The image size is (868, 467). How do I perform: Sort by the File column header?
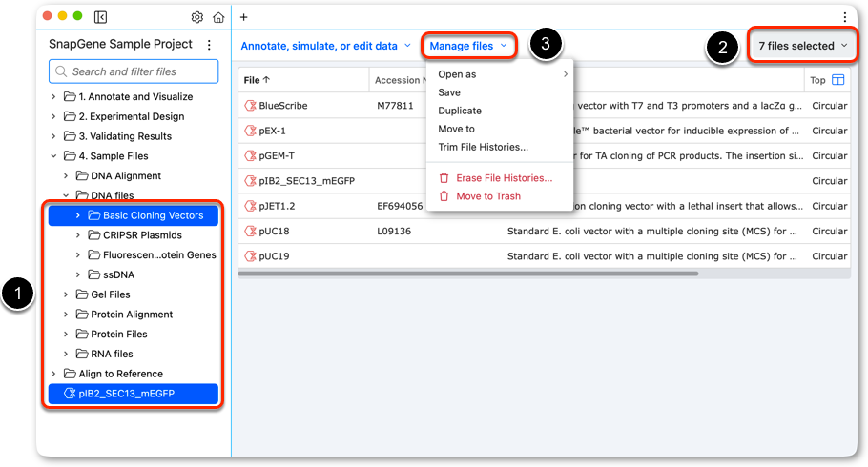click(x=257, y=80)
